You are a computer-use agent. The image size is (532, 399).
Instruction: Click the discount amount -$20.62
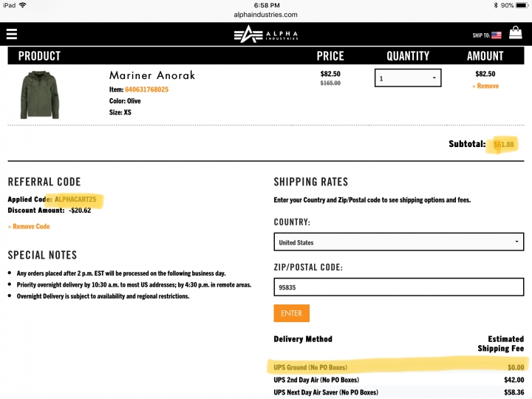coord(80,211)
